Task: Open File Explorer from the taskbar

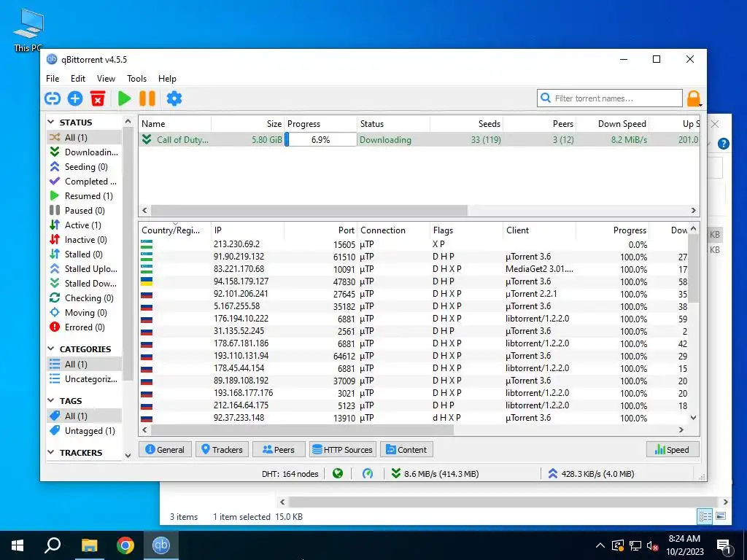Action: (x=89, y=545)
